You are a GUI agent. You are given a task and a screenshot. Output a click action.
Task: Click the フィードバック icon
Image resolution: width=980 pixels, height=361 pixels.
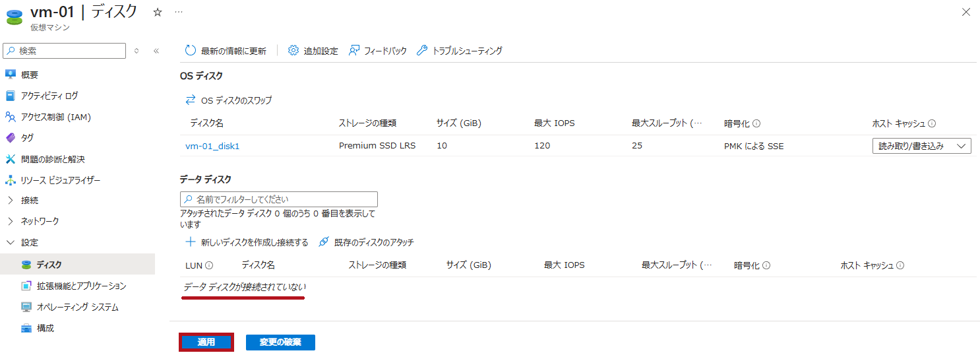(x=354, y=51)
